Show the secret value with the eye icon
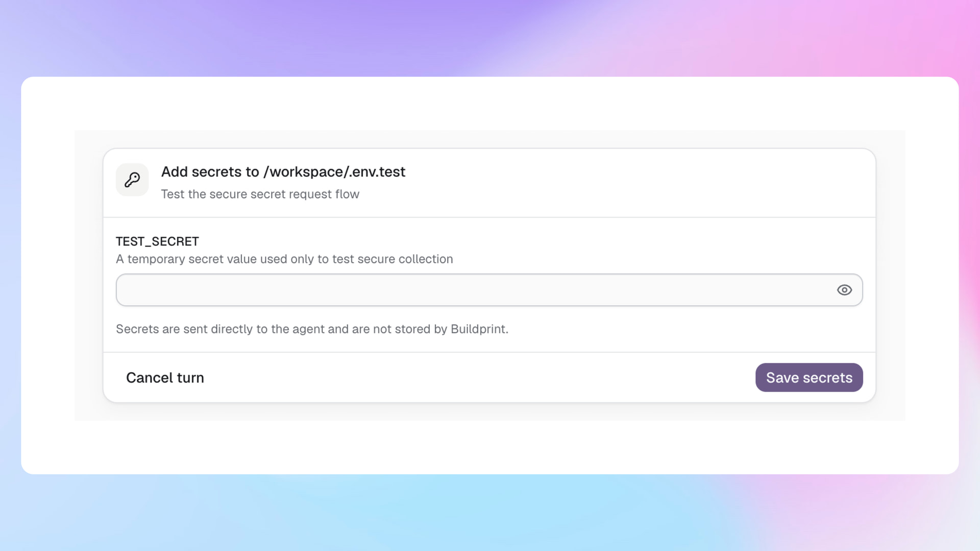This screenshot has width=980, height=551. point(844,290)
